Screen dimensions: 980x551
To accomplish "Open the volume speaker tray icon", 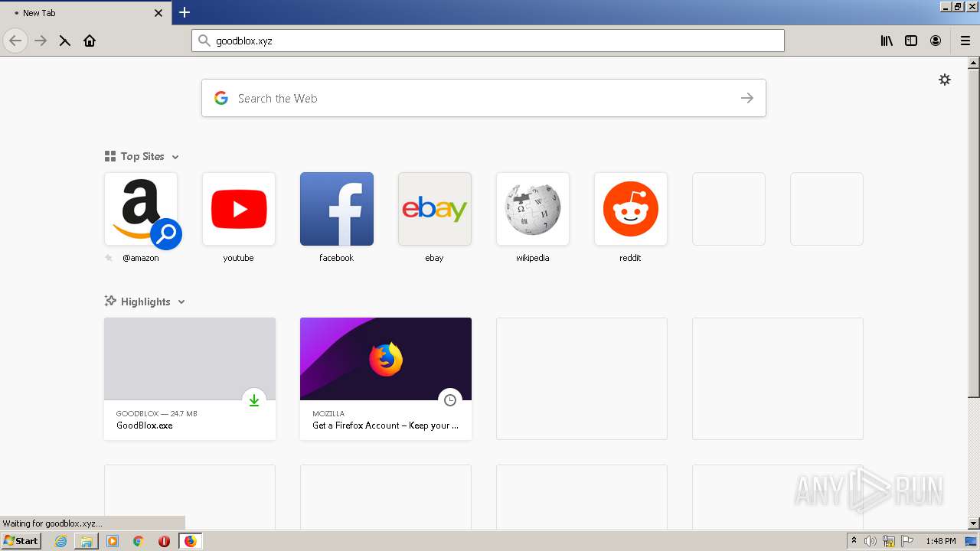I will (x=871, y=541).
